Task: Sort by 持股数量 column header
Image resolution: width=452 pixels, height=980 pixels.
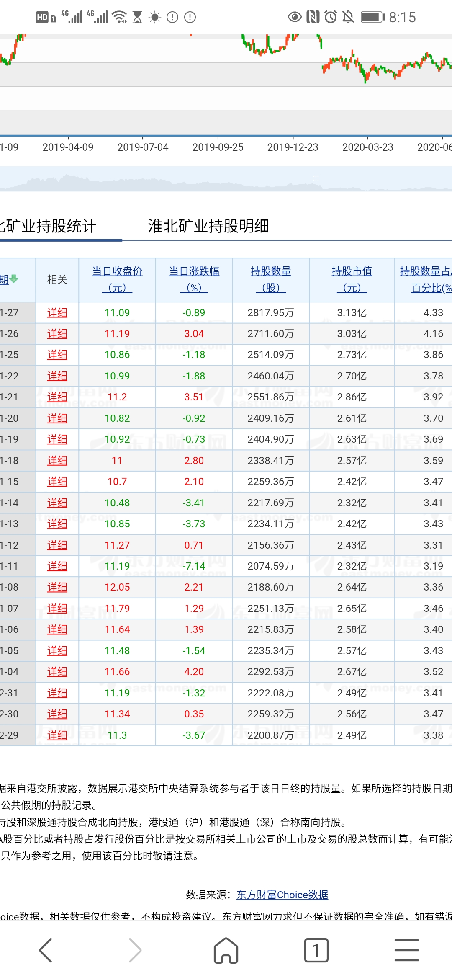Action: [271, 279]
